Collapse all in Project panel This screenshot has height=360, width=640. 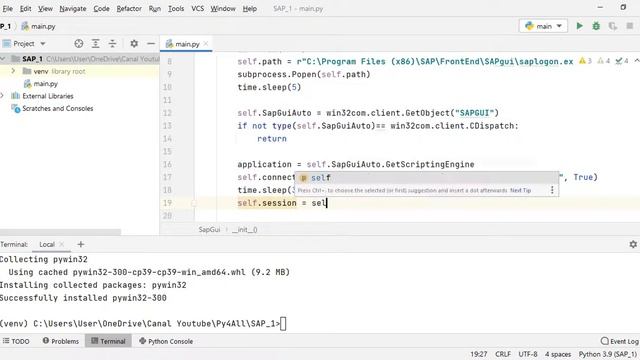coord(112,44)
